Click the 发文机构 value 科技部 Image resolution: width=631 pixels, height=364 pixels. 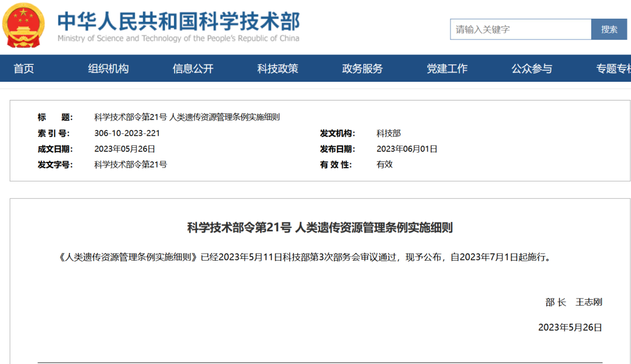389,133
